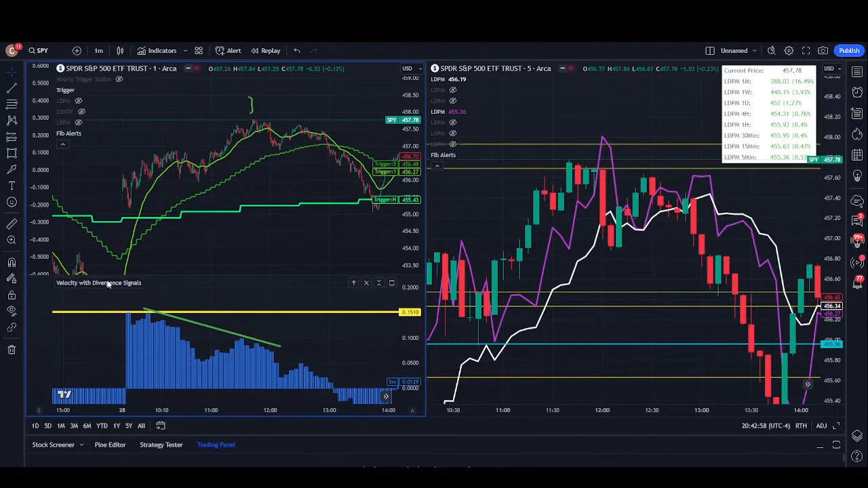Image resolution: width=868 pixels, height=488 pixels.
Task: Open the Strategy Tester tab
Action: 161,445
